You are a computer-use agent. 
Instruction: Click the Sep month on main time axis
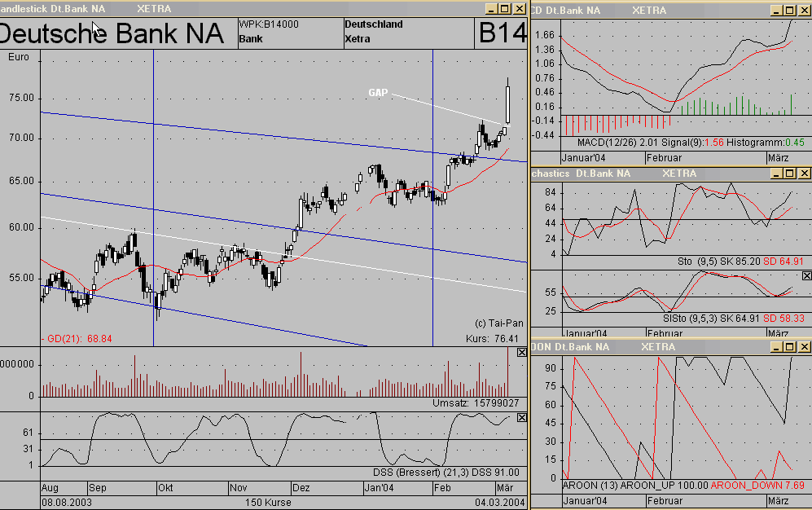[x=98, y=488]
